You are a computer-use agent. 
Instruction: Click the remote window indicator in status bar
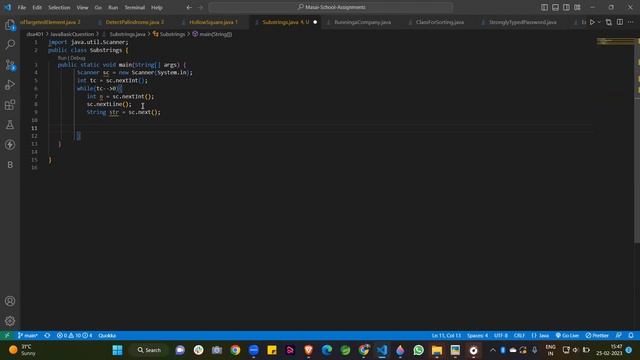(x=7, y=335)
